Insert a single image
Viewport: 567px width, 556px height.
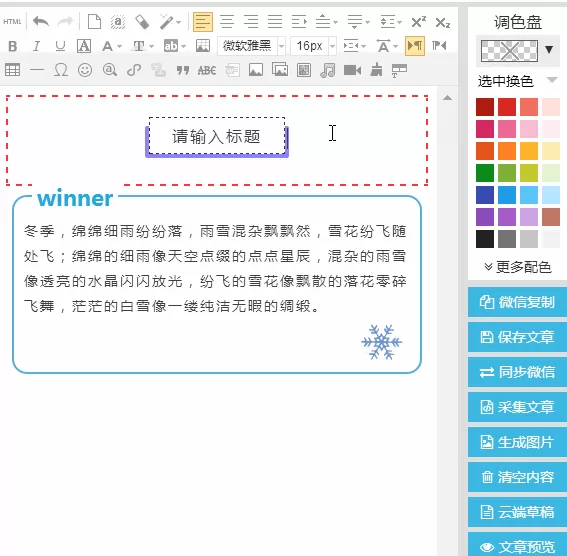(256, 70)
